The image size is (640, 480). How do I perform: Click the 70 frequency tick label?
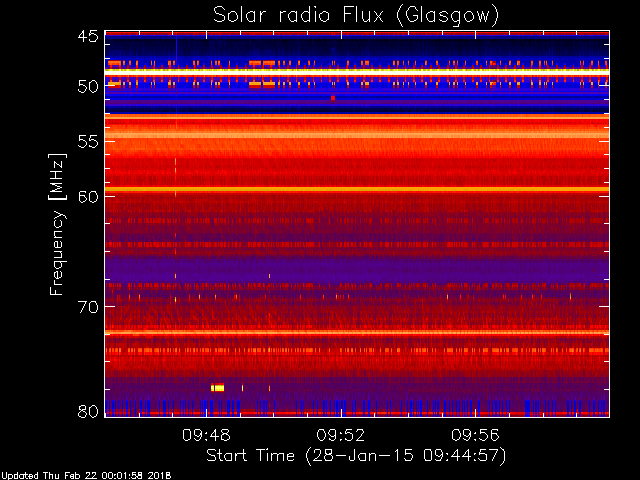(88, 307)
